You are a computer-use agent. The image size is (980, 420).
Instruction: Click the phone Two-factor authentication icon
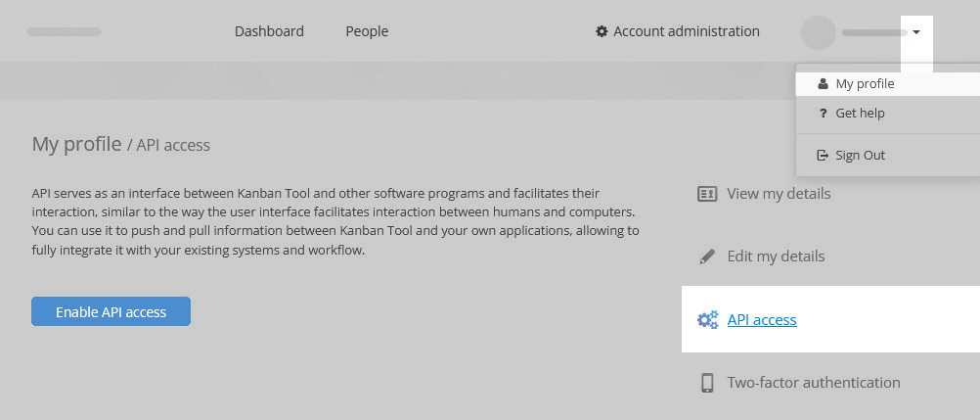coord(707,383)
